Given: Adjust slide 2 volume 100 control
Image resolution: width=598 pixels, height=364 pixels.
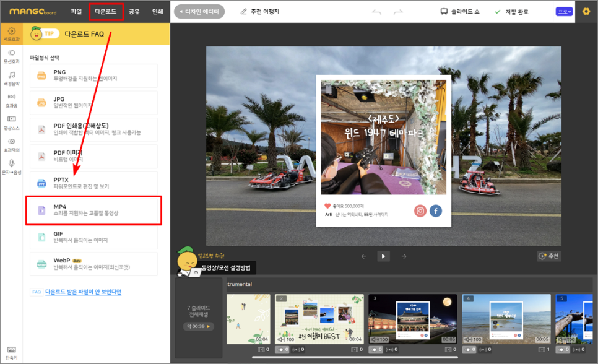Looking at the screenshot, I should [x=286, y=339].
